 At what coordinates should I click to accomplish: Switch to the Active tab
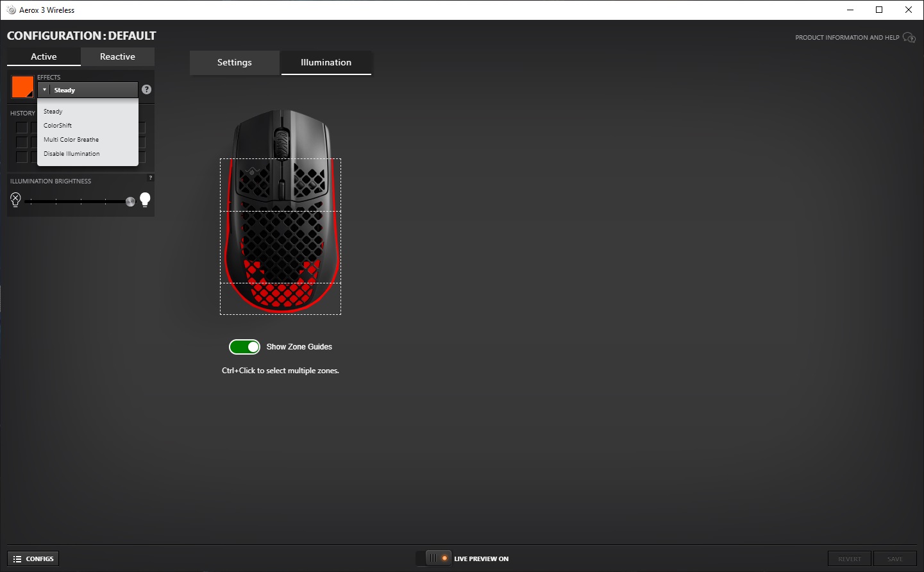(44, 57)
